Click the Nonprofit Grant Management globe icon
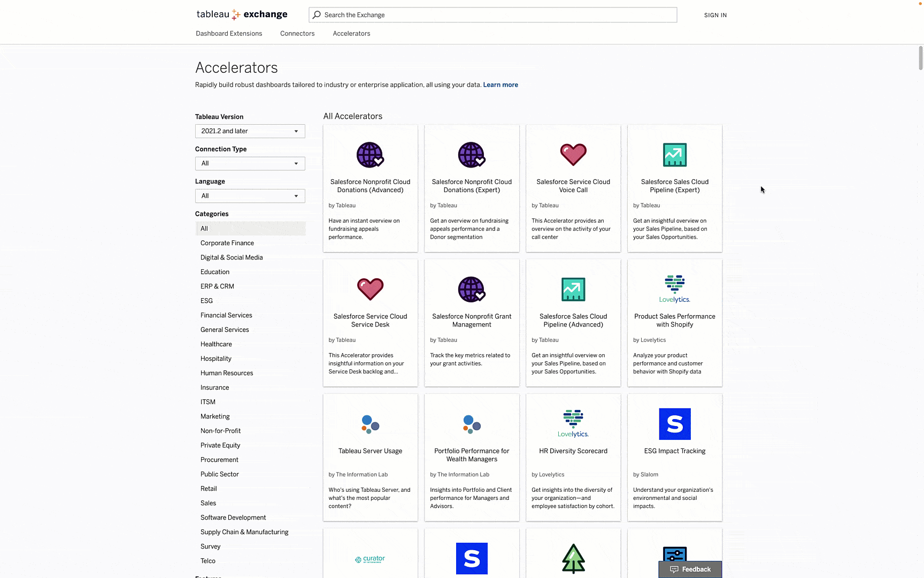Screen dimensions: 924x578 pos(472,290)
